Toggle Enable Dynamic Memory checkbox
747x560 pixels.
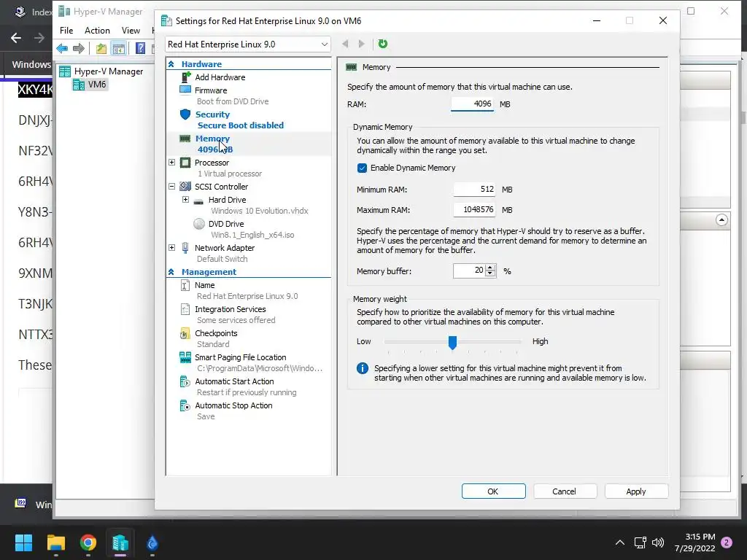tap(362, 168)
